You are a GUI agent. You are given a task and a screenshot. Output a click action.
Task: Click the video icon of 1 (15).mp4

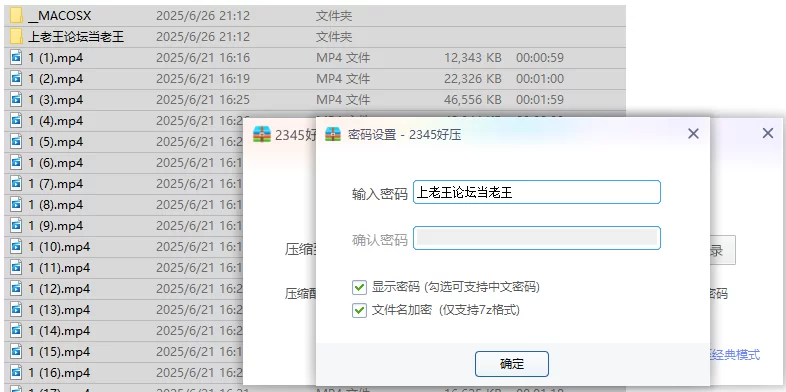pos(17,352)
